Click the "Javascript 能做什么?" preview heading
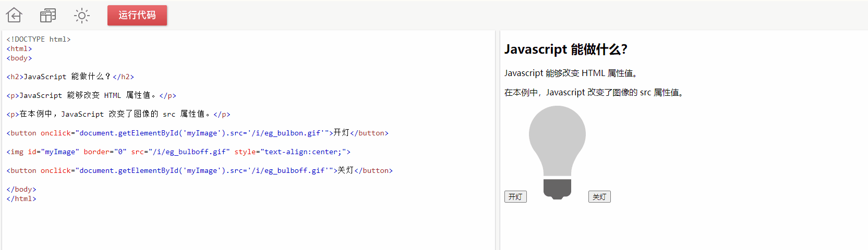This screenshot has width=868, height=250. [x=565, y=49]
